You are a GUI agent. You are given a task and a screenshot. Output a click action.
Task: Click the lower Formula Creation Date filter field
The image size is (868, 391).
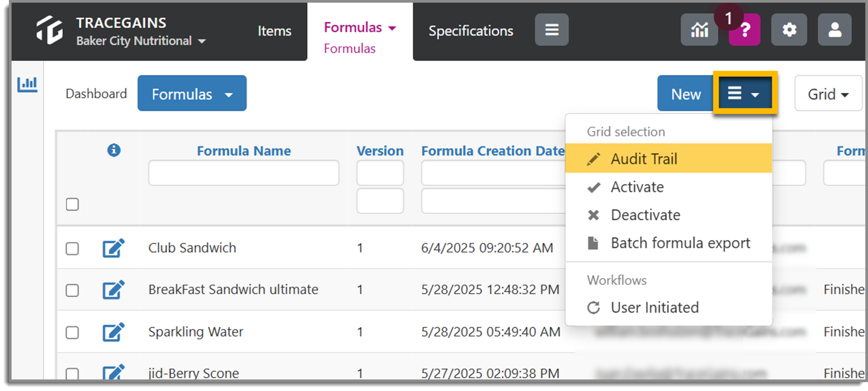(x=493, y=201)
